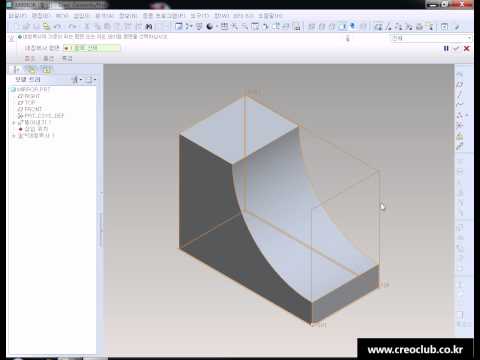Viewport: 480px width, 360px height.
Task: Open the 파일(F) File menu
Action: pyautogui.click(x=17, y=16)
